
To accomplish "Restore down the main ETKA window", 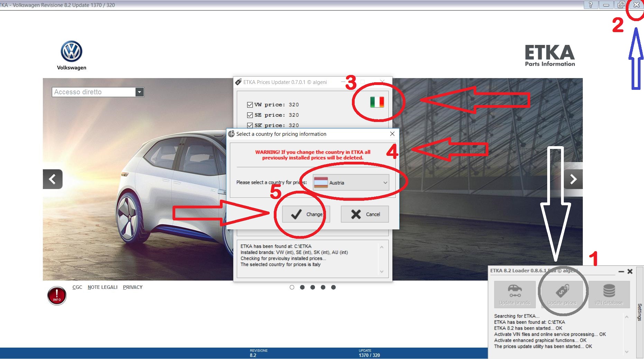I will (621, 5).
